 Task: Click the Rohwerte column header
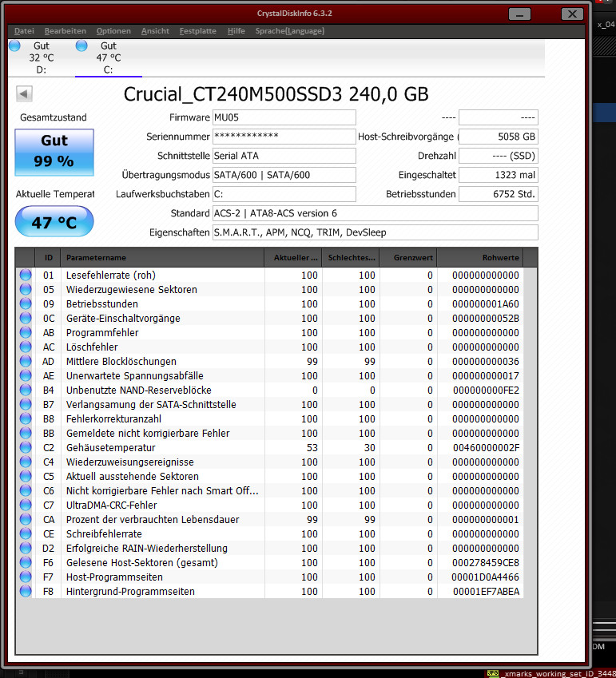pyautogui.click(x=480, y=257)
